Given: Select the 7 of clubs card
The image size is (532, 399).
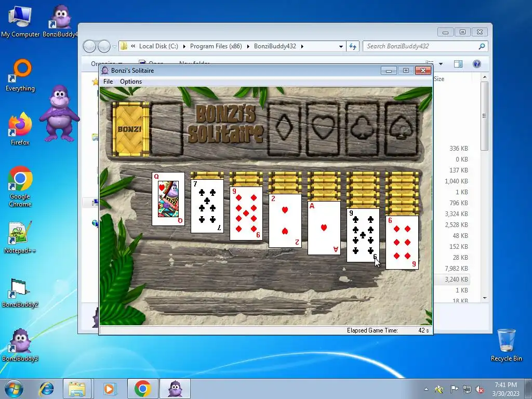Looking at the screenshot, I should coord(207,206).
